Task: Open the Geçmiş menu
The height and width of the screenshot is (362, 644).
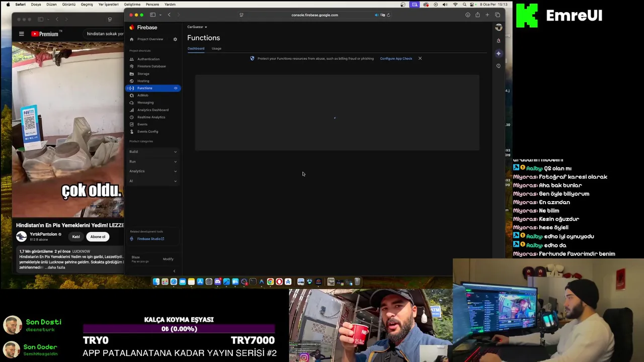Action: pos(87,5)
